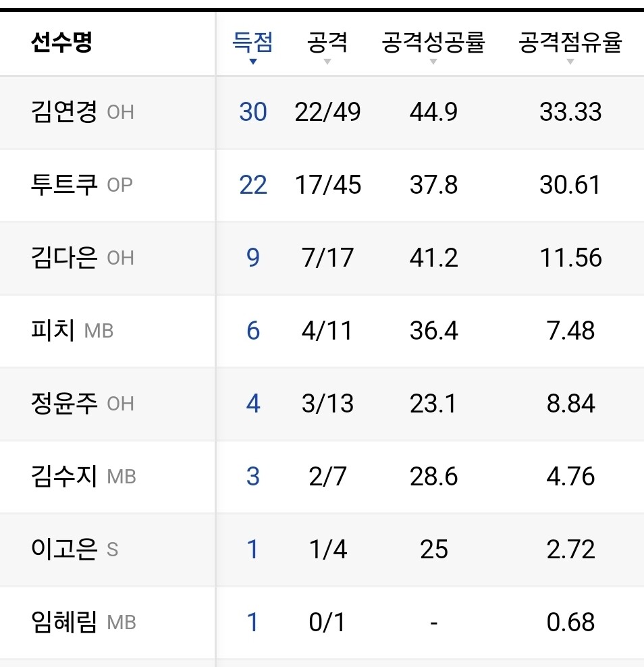Viewport: 644px width, 667px height.
Task: Click sort arrow under 공격성공률 header
Action: (433, 62)
